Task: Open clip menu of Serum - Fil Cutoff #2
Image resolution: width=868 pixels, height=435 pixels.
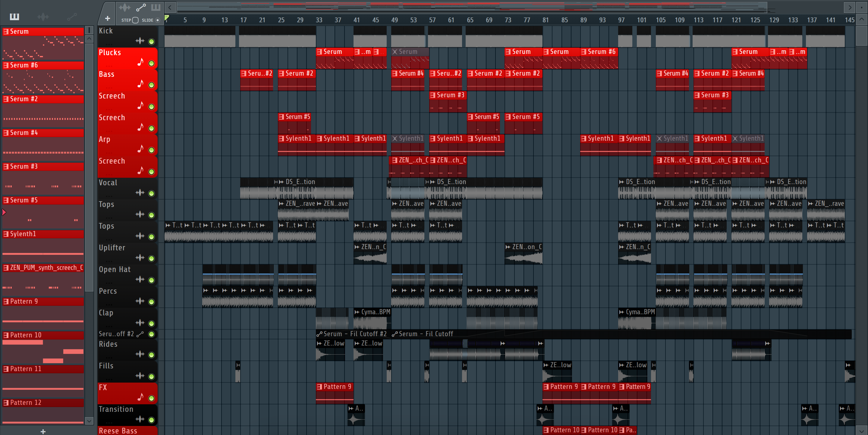Action: pyautogui.click(x=319, y=334)
